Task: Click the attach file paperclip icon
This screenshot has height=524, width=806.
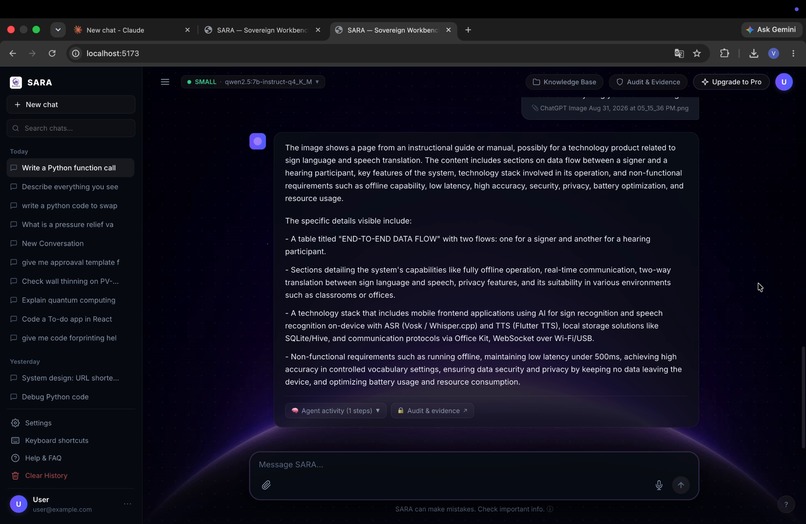Action: click(x=266, y=485)
